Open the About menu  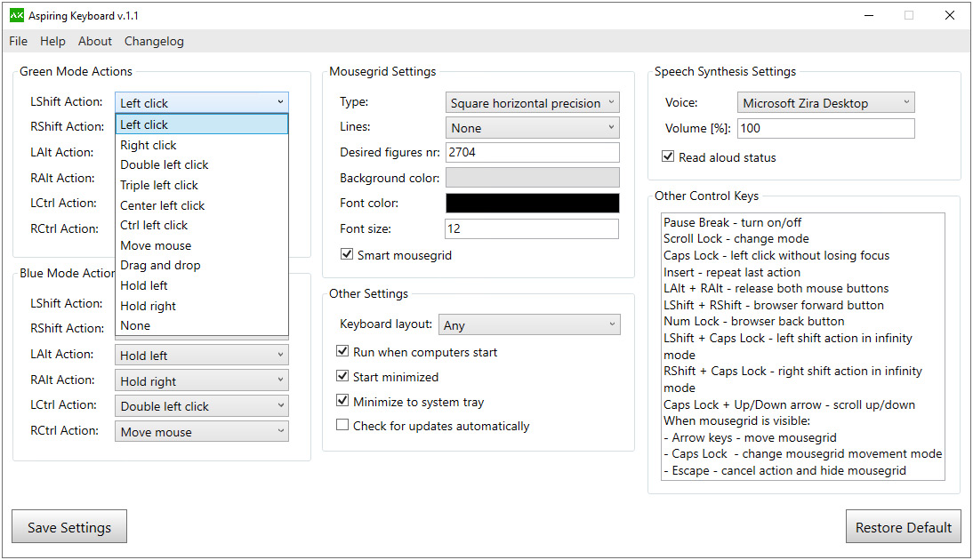pyautogui.click(x=95, y=41)
